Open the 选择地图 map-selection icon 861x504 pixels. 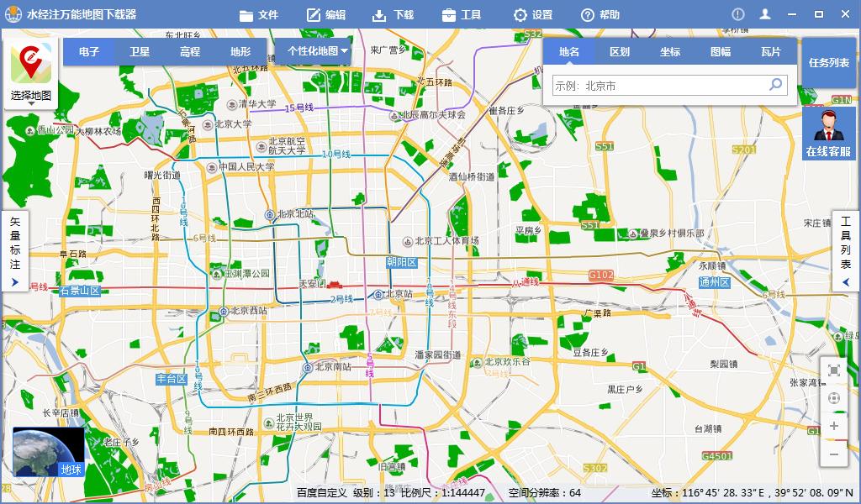click(x=29, y=66)
